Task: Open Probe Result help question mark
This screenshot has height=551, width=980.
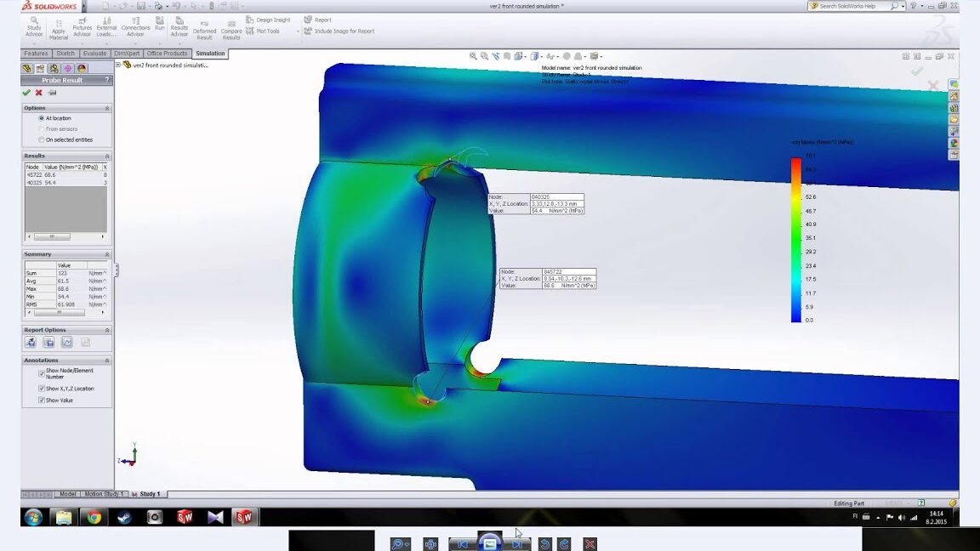Action: 107,80
